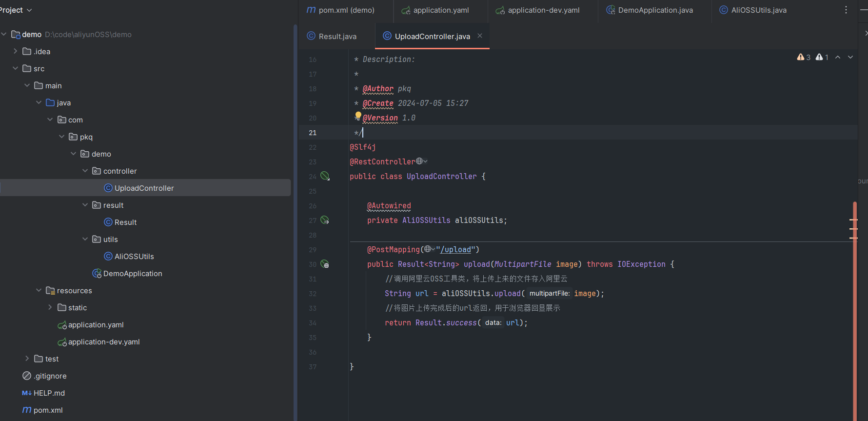Click the warnings count indicator showing 3
Image resolution: width=868 pixels, height=421 pixels.
(804, 57)
